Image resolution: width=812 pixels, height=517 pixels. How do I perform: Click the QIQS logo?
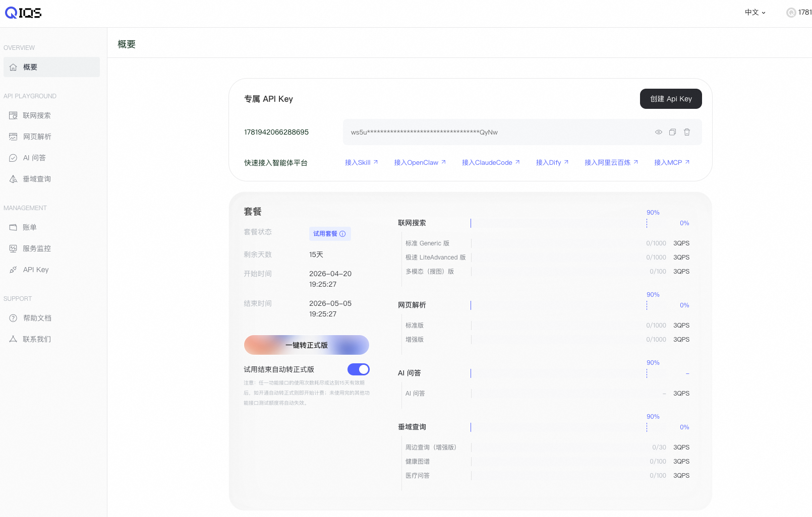pos(23,13)
